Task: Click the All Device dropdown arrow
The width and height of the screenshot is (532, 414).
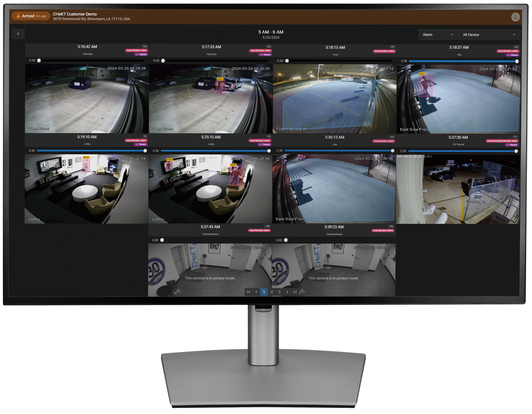Action: click(514, 35)
